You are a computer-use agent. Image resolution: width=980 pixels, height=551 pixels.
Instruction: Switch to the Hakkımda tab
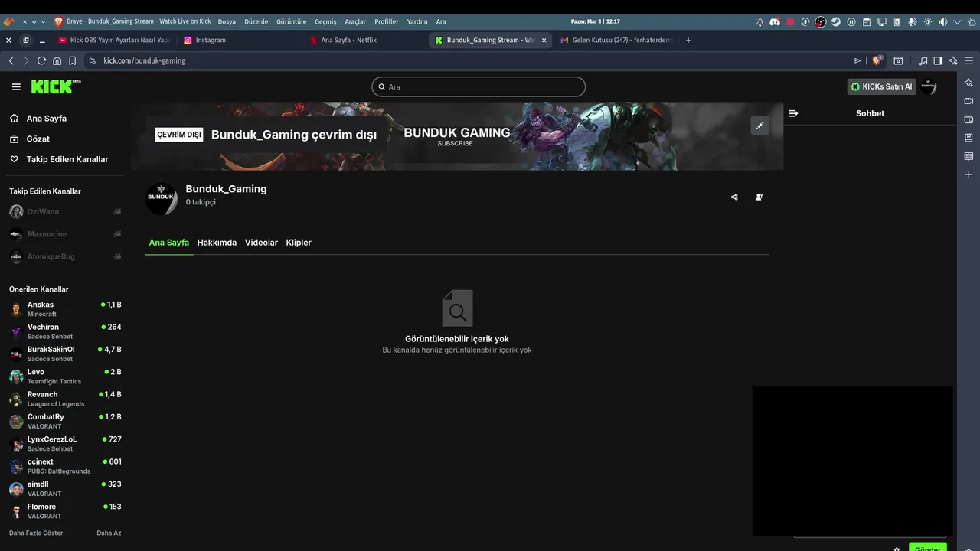coord(217,243)
